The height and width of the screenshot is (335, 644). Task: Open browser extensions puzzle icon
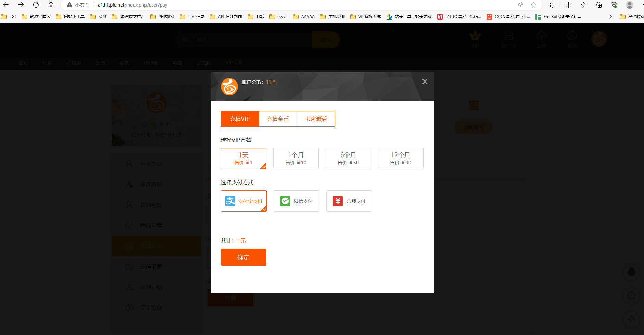[552, 5]
